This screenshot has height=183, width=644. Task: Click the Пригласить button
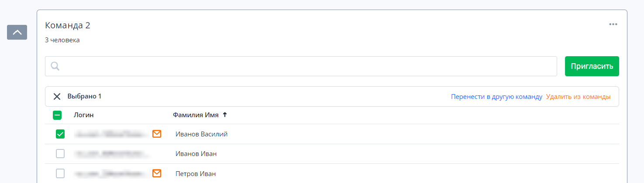pyautogui.click(x=592, y=66)
